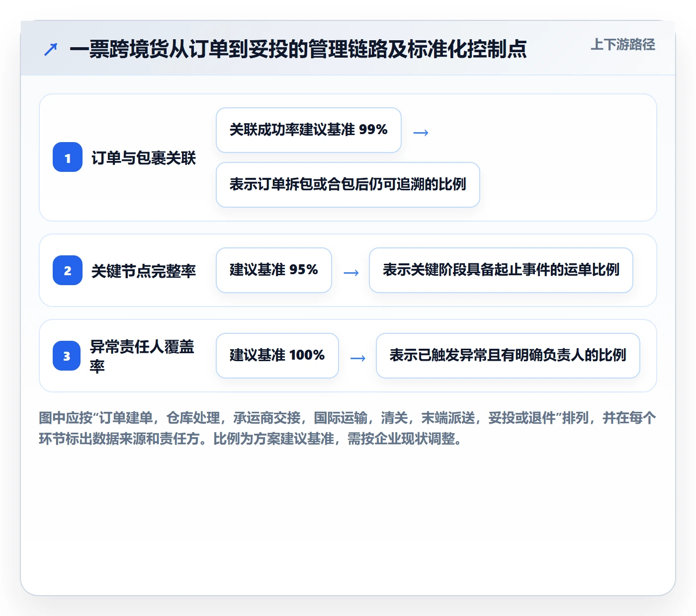Screen dimensions: 696x616
Task: Click the number 2 badge for 关键节点完整率
Action: pyautogui.click(x=68, y=270)
